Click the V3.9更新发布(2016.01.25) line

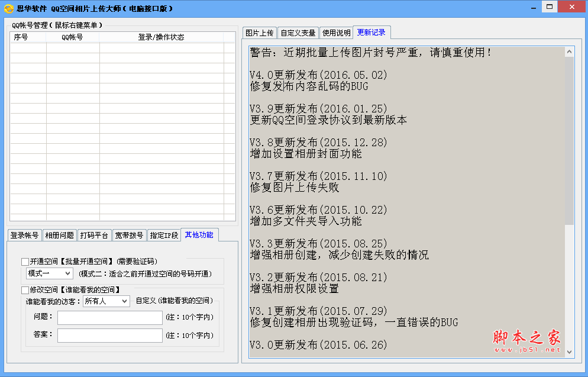[318, 109]
